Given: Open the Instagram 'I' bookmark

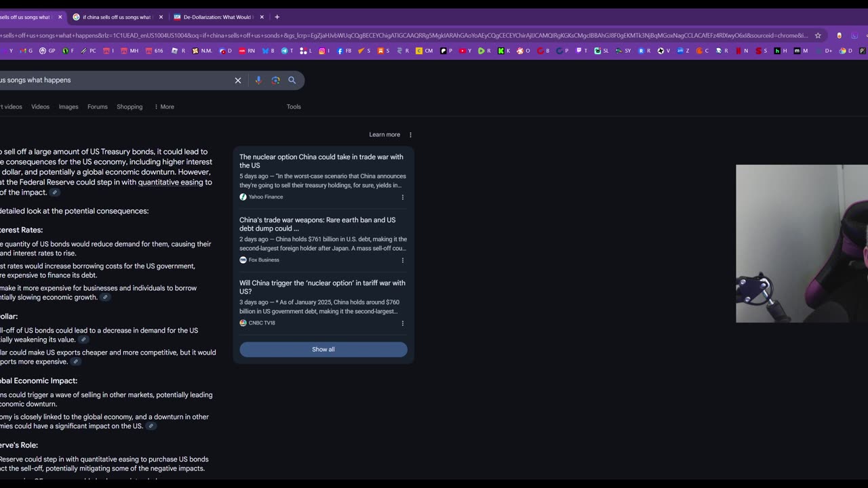Looking at the screenshot, I should (x=324, y=50).
